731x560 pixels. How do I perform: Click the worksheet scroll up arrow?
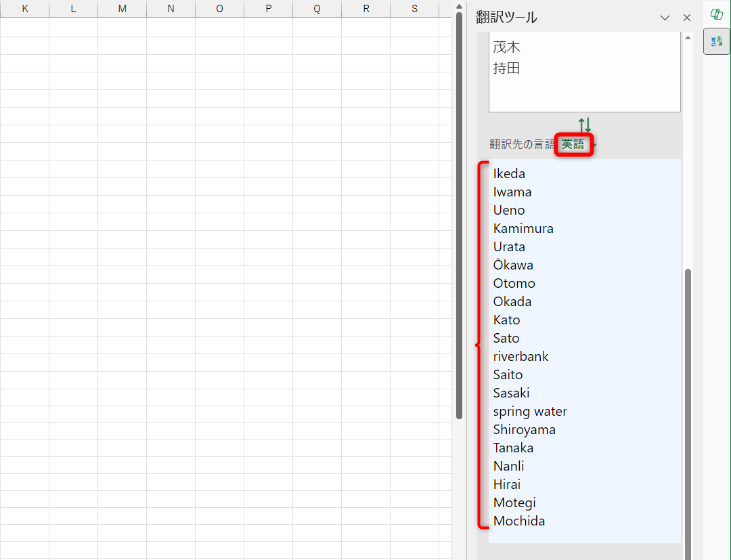(459, 7)
